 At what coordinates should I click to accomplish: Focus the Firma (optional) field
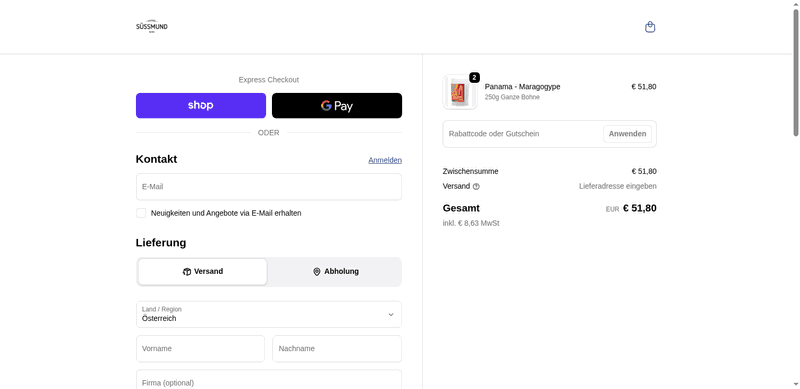click(x=269, y=380)
